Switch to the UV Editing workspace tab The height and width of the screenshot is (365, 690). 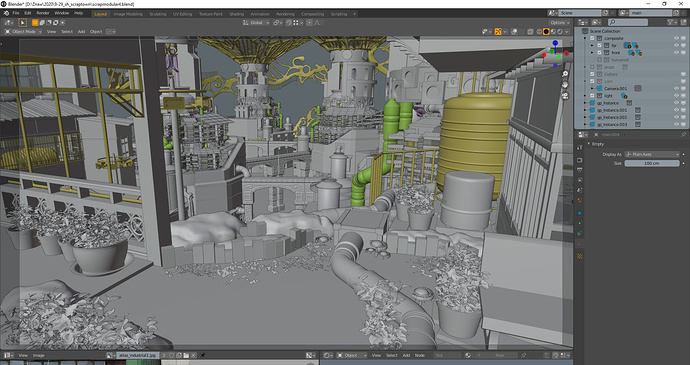(x=182, y=14)
